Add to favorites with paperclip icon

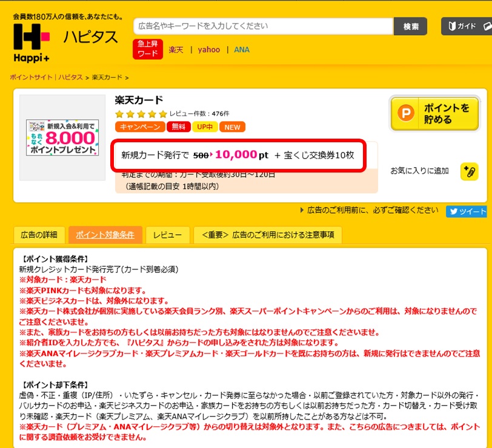click(469, 171)
